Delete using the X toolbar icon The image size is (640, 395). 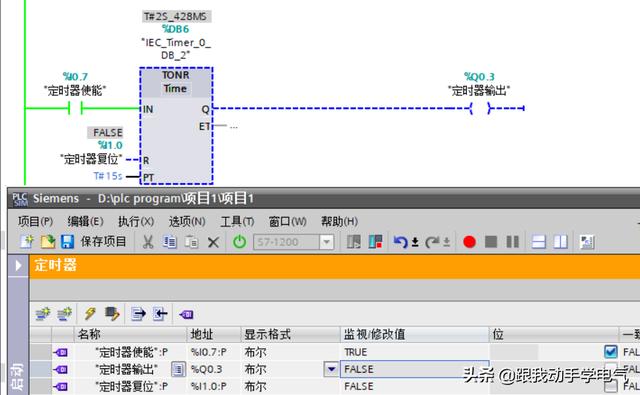[x=213, y=242]
